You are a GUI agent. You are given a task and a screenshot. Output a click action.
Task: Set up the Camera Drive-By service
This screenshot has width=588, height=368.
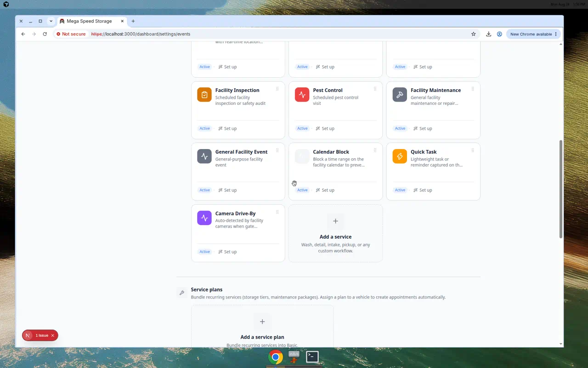click(x=227, y=252)
